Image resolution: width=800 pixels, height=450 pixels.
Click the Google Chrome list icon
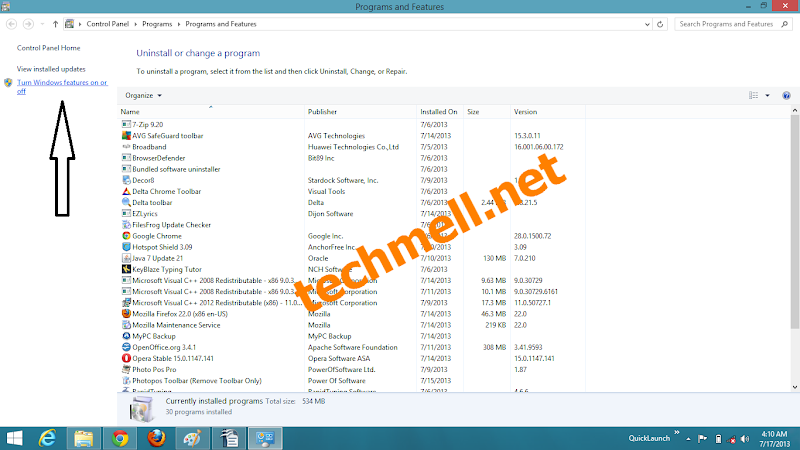click(126, 236)
